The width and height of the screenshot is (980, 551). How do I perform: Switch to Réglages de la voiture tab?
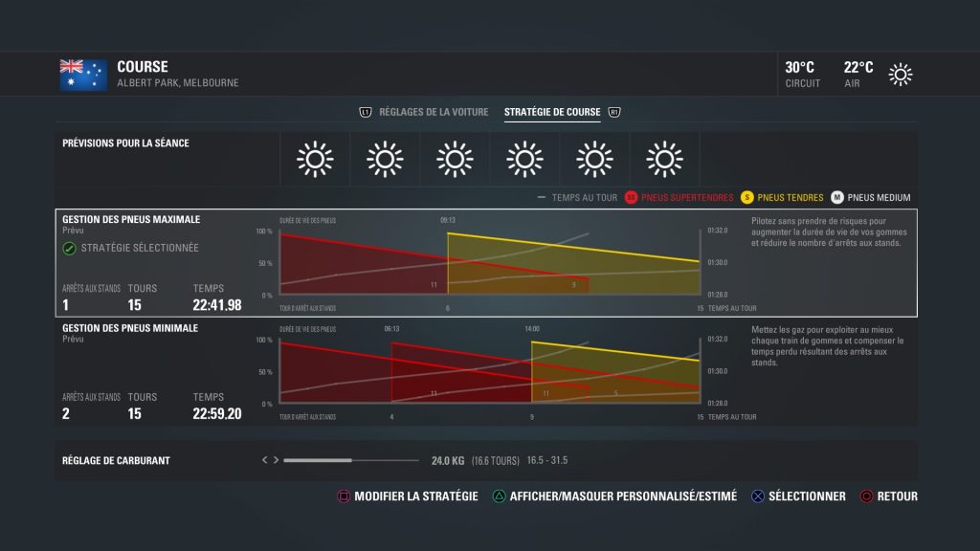coord(434,112)
